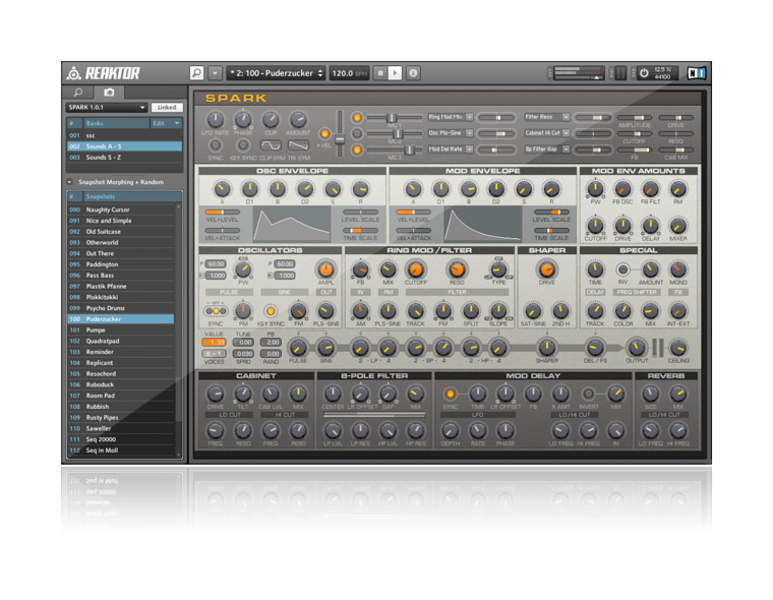This screenshot has height=600, width=773.
Task: Toggle the Mod Delay INVERT button
Action: click(588, 394)
